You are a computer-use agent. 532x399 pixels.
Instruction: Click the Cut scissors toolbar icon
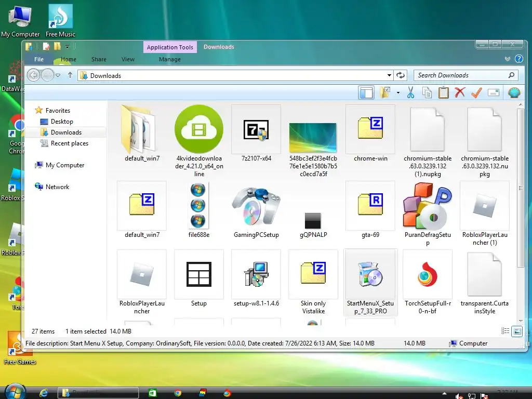coord(410,92)
